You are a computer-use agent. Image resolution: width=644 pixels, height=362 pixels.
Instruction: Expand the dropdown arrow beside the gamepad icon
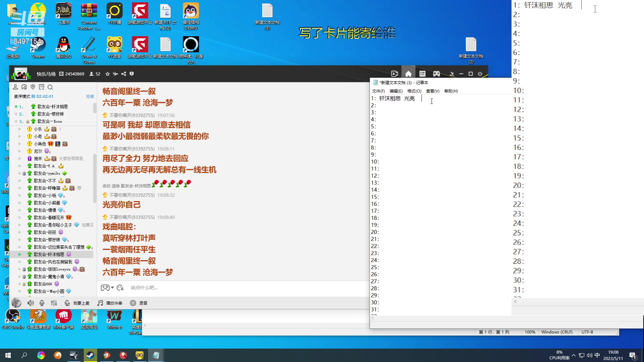[x=112, y=288]
